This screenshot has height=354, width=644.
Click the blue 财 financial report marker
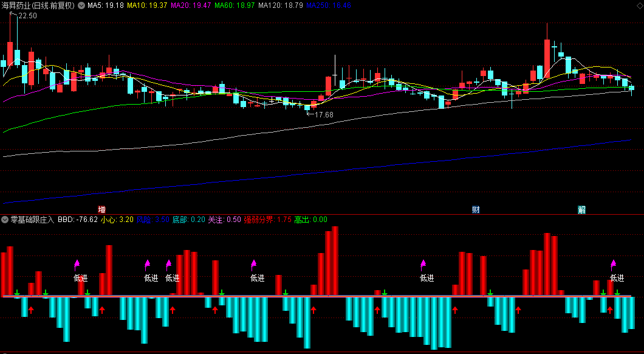click(x=476, y=210)
